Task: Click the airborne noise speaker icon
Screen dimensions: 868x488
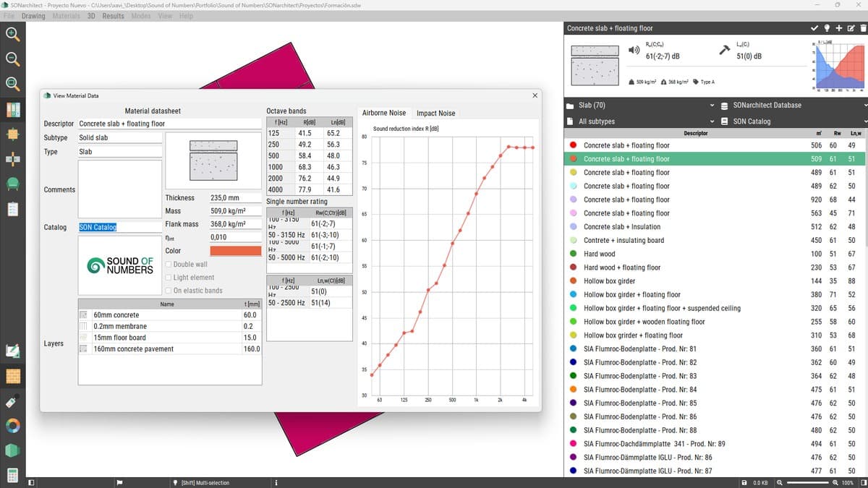Action: click(634, 50)
